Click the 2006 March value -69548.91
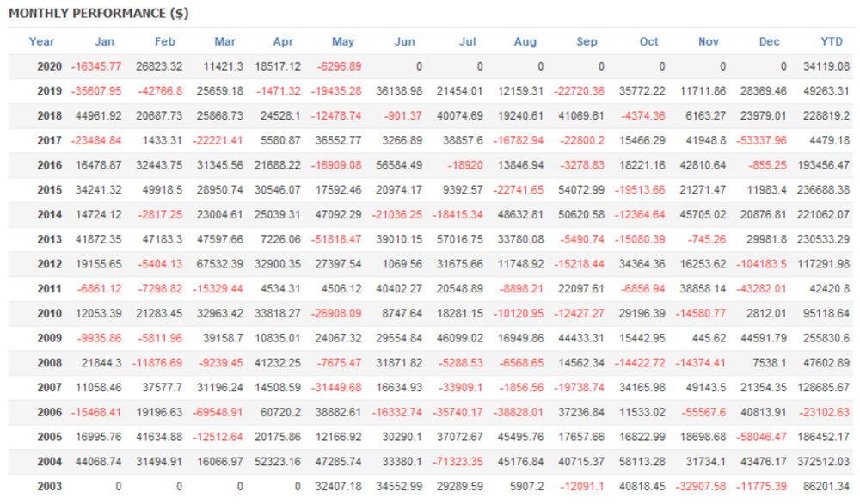The image size is (860, 504). [218, 413]
